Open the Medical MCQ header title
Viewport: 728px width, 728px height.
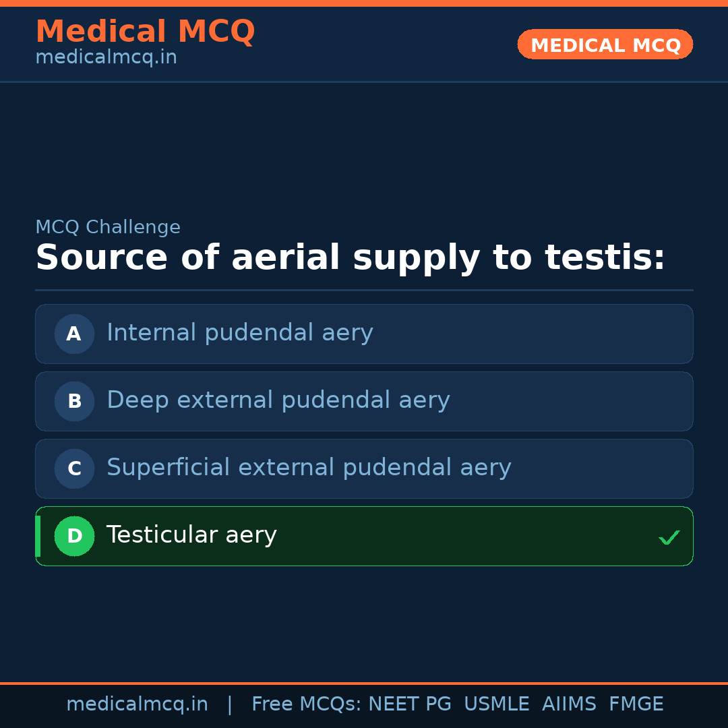[145, 32]
